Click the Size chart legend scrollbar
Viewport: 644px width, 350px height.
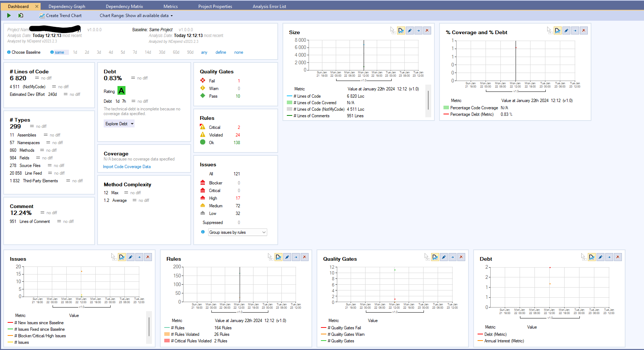click(428, 101)
